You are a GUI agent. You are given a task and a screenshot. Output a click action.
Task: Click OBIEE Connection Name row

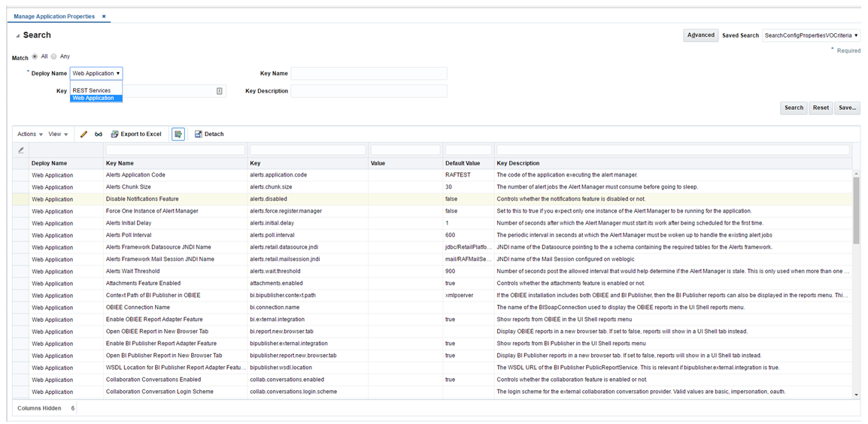(432, 307)
